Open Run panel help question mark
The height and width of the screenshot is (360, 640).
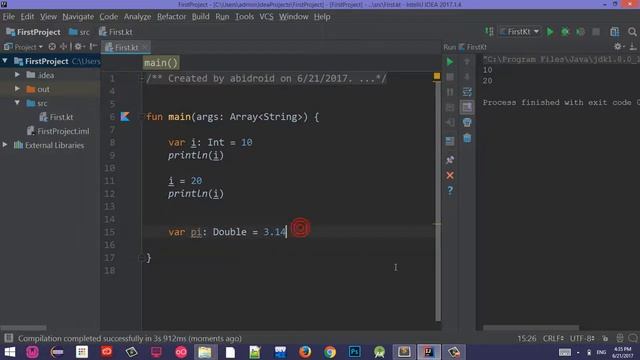450,191
